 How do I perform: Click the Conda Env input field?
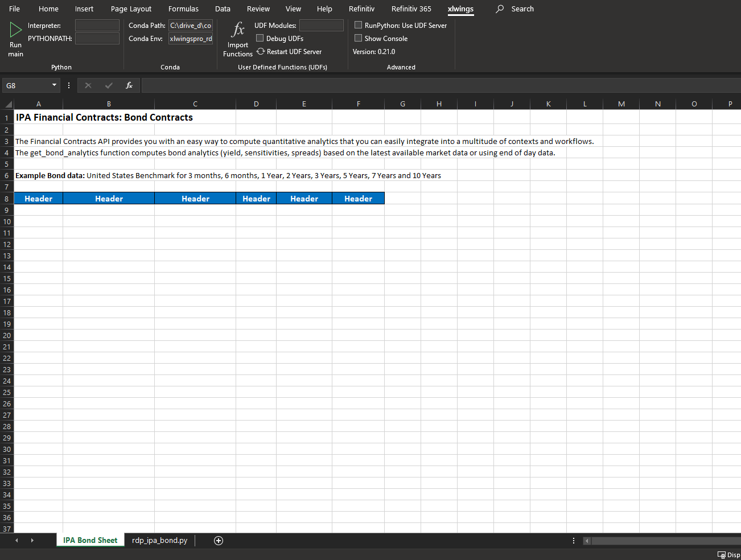point(191,38)
